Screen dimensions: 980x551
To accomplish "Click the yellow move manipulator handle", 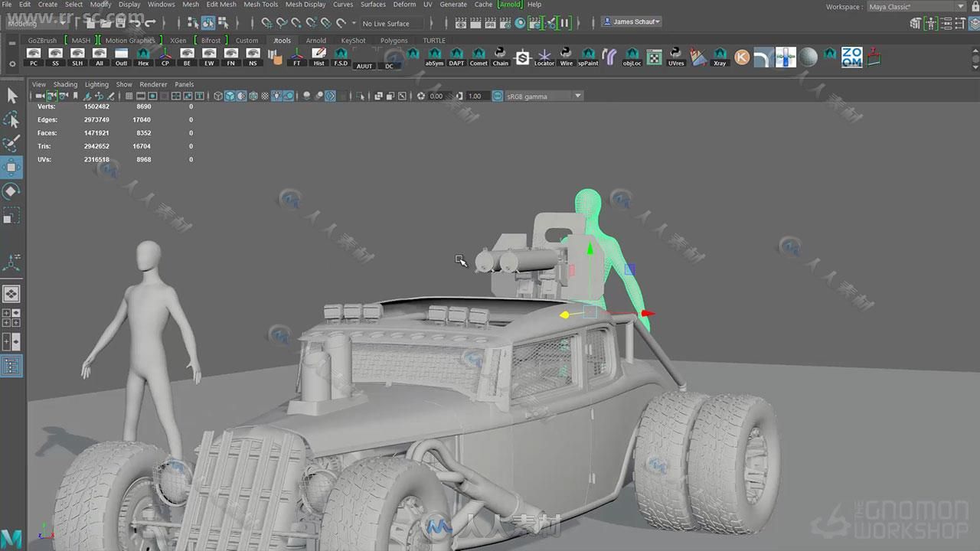I will (564, 315).
